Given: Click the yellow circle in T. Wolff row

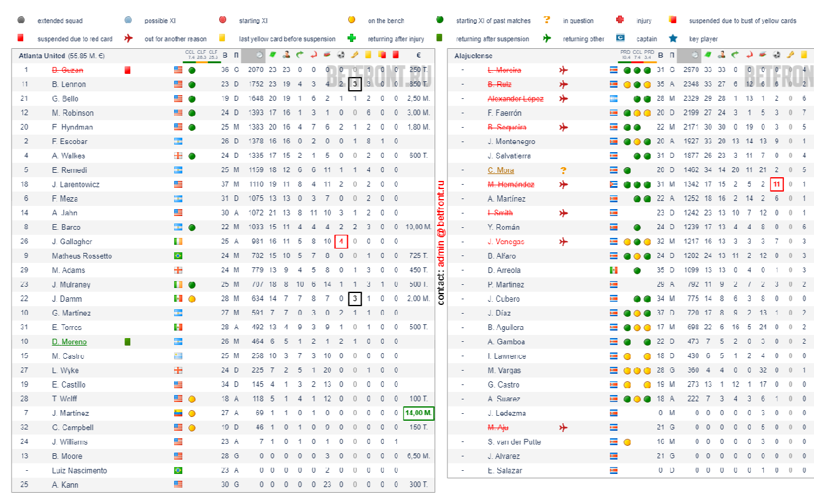Looking at the screenshot, I should click(192, 399).
